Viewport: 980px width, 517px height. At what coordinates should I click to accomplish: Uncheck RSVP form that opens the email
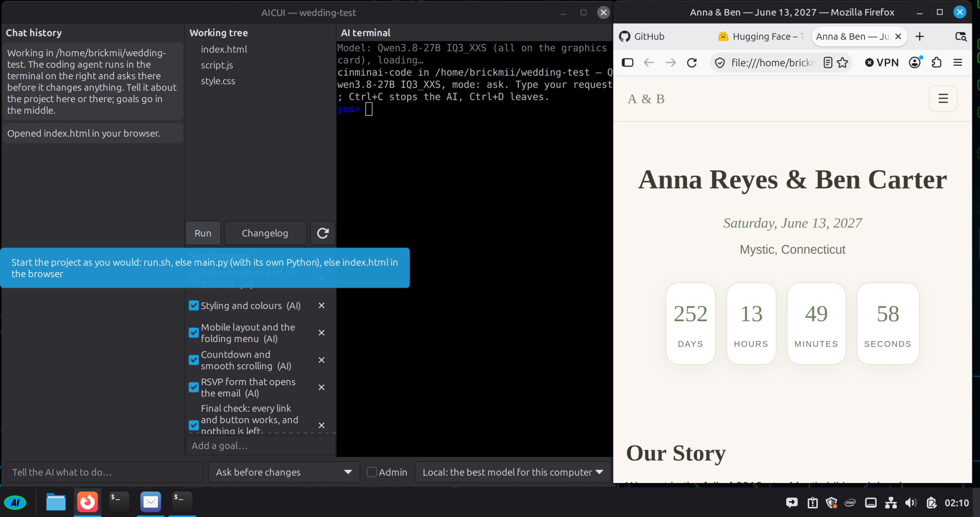tap(194, 387)
